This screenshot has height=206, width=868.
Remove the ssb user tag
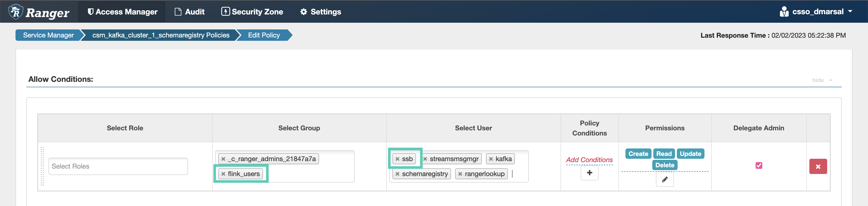(x=397, y=159)
